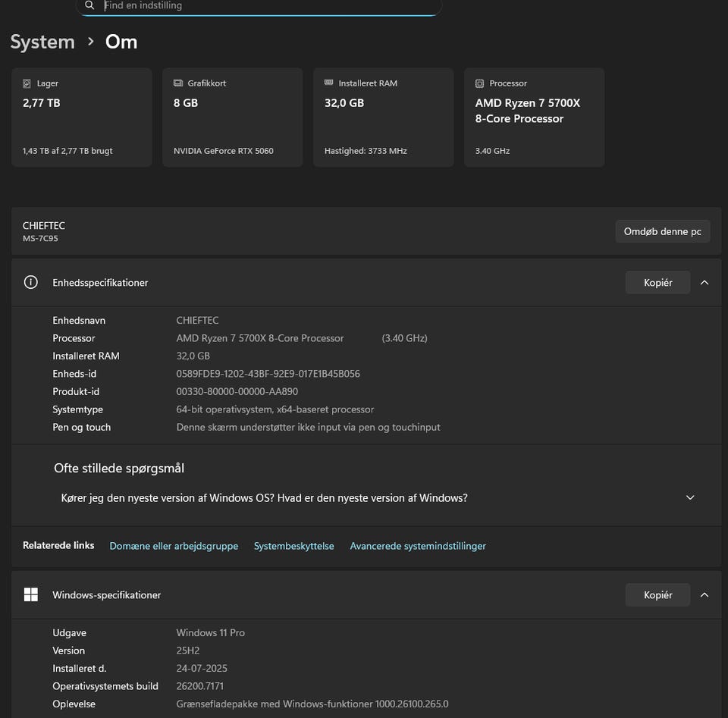Open Domæne eller arbejdsgruppe link

tap(174, 546)
